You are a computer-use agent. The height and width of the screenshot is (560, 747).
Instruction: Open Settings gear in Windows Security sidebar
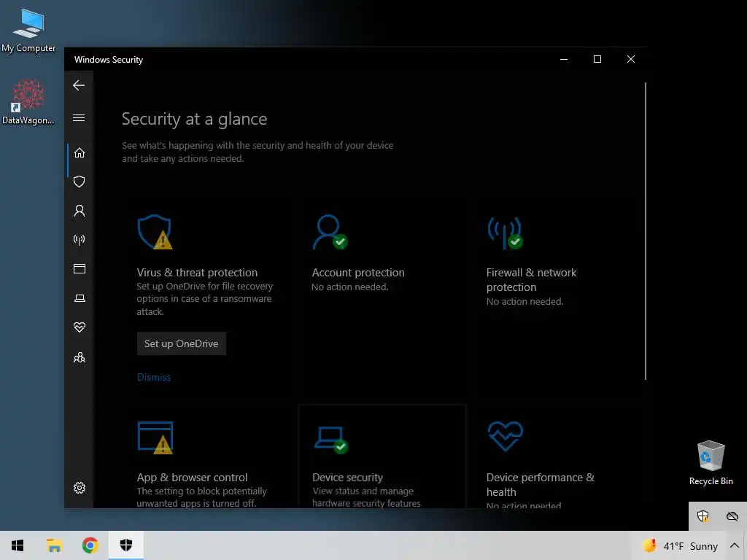79,488
